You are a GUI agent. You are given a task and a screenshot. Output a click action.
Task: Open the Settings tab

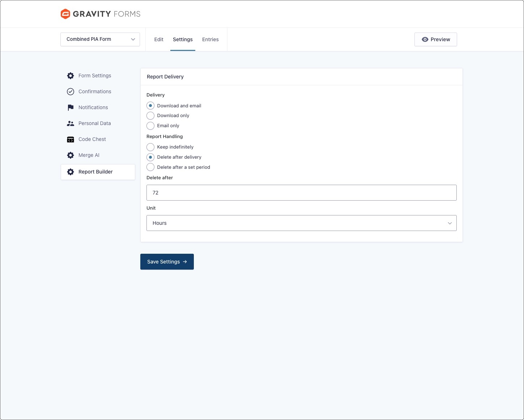[x=183, y=40]
